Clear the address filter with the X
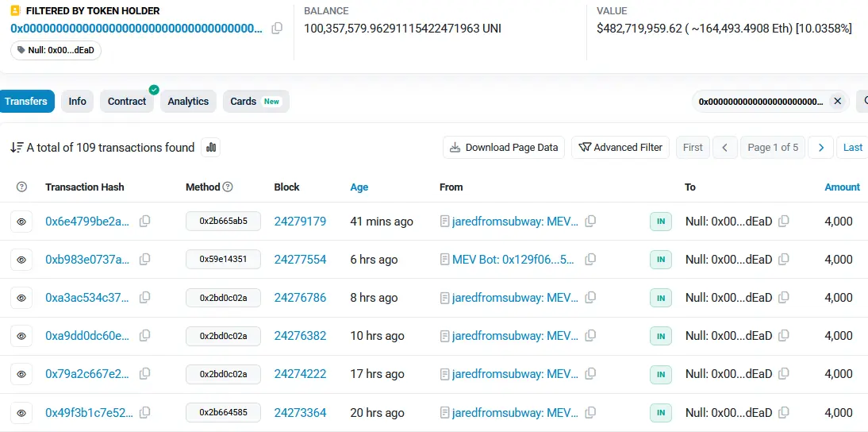 838,102
